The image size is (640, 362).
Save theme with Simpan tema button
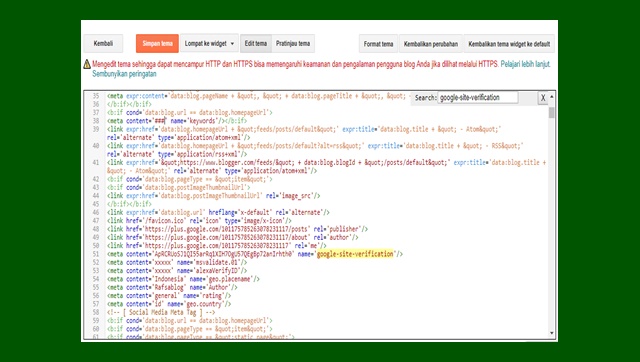(158, 43)
